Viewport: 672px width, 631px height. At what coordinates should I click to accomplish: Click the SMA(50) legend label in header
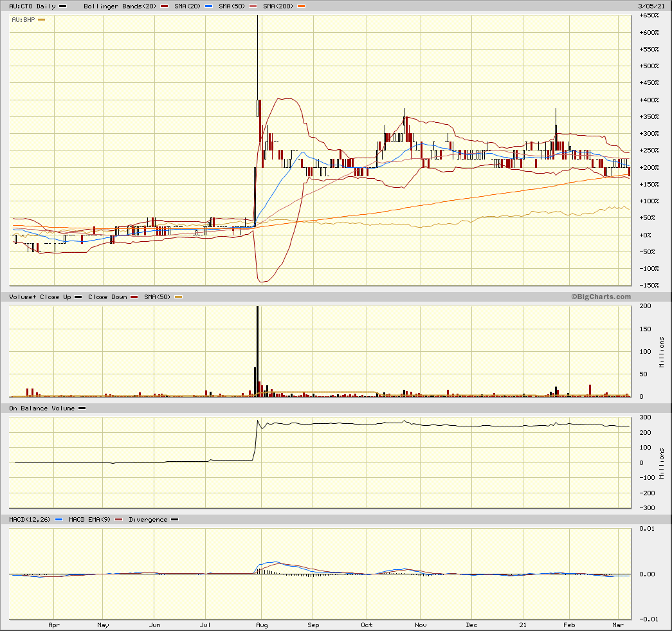point(232,6)
